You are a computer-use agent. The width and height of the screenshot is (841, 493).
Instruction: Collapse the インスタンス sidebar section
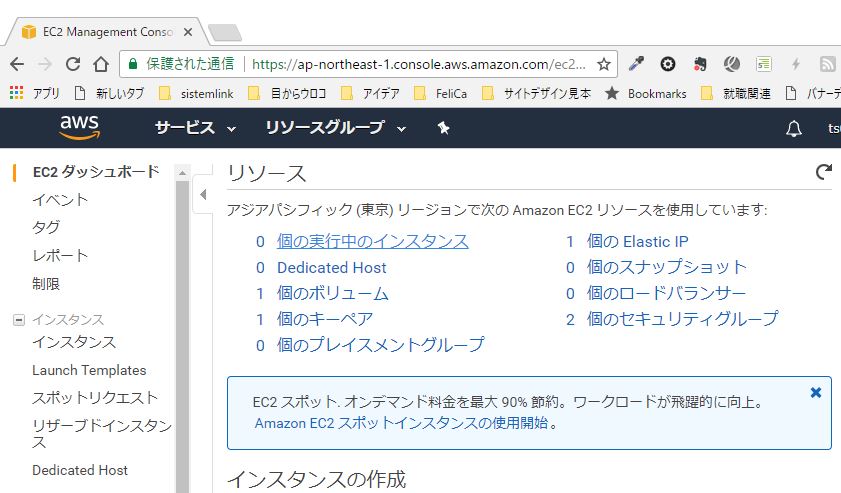click(19, 320)
